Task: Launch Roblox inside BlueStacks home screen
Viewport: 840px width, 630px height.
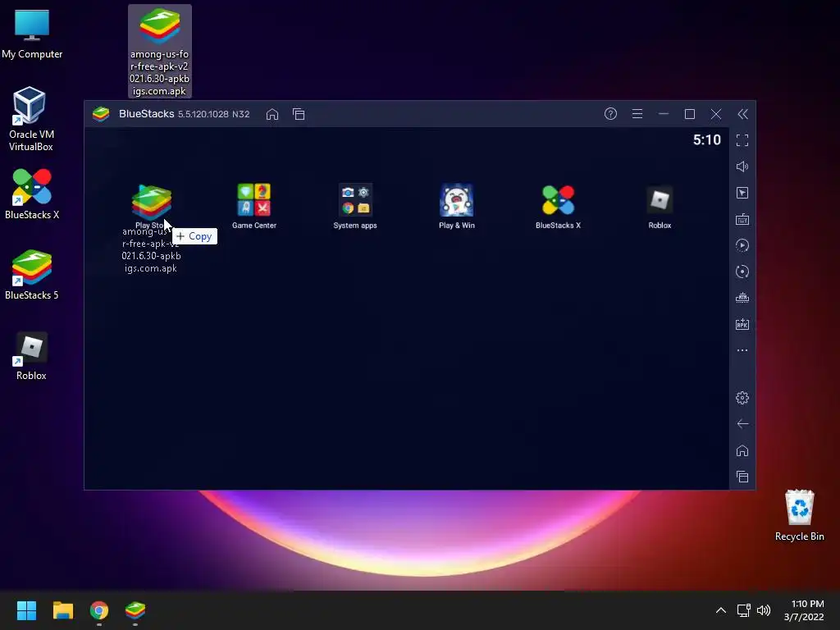Action: (x=660, y=206)
